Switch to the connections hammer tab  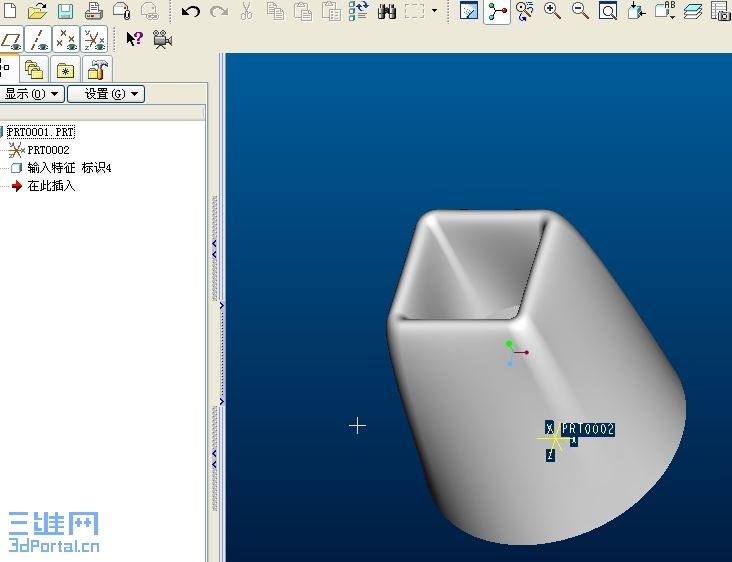[97, 70]
